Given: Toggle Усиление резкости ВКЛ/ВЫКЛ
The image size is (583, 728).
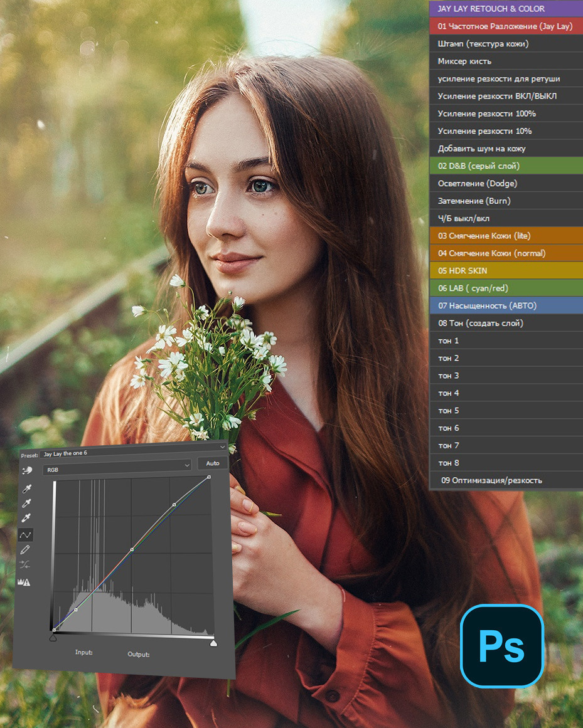Looking at the screenshot, I should pos(506,96).
